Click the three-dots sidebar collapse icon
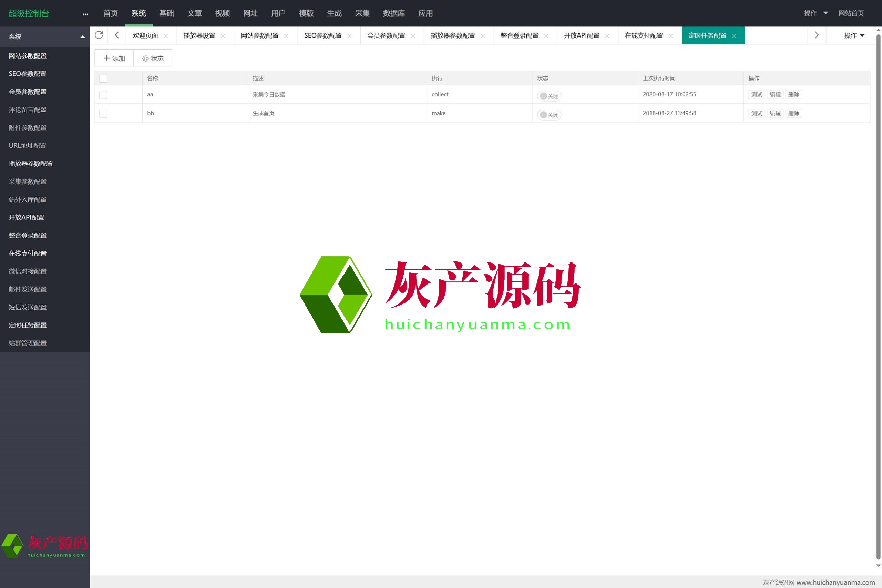This screenshot has width=882, height=588. click(85, 14)
